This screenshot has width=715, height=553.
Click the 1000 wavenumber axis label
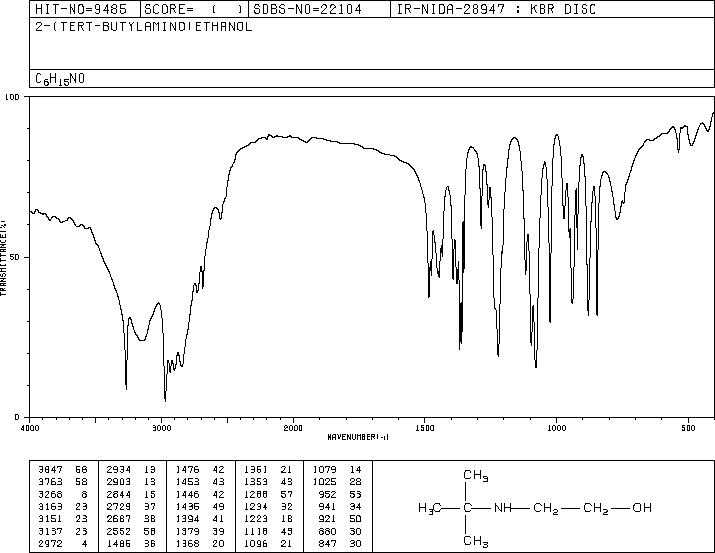557,428
